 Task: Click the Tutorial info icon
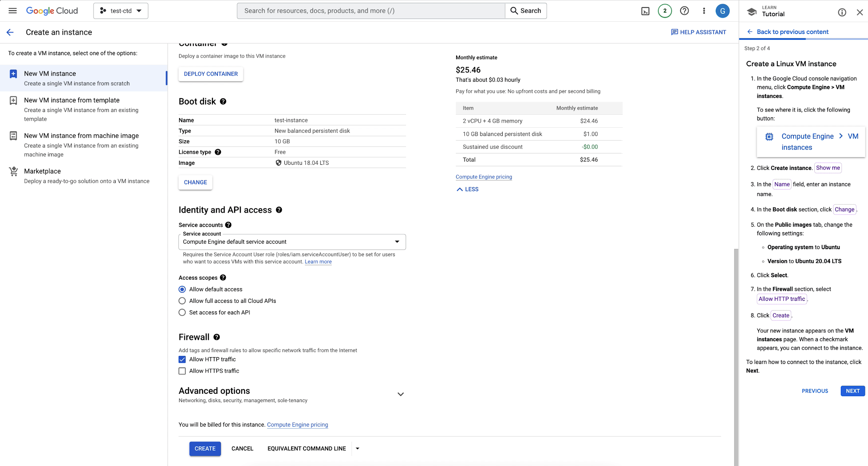click(842, 12)
